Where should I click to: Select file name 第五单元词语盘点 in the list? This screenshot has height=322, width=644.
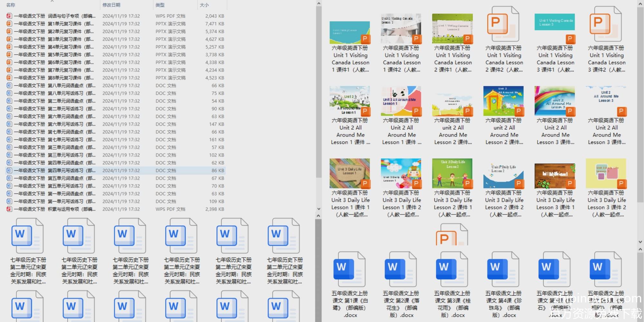55,178
